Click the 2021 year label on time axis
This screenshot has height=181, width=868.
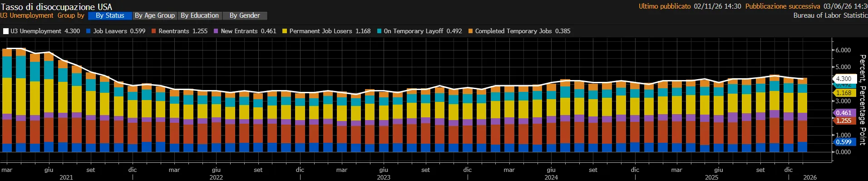[66, 177]
